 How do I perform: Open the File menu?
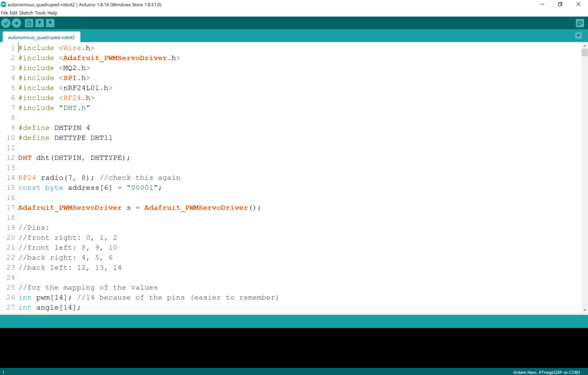click(x=5, y=13)
